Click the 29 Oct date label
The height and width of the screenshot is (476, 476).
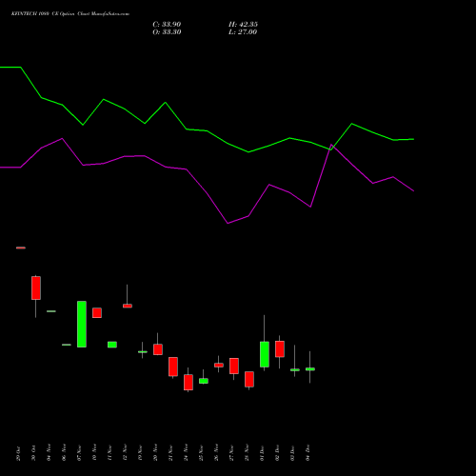pos(18,453)
